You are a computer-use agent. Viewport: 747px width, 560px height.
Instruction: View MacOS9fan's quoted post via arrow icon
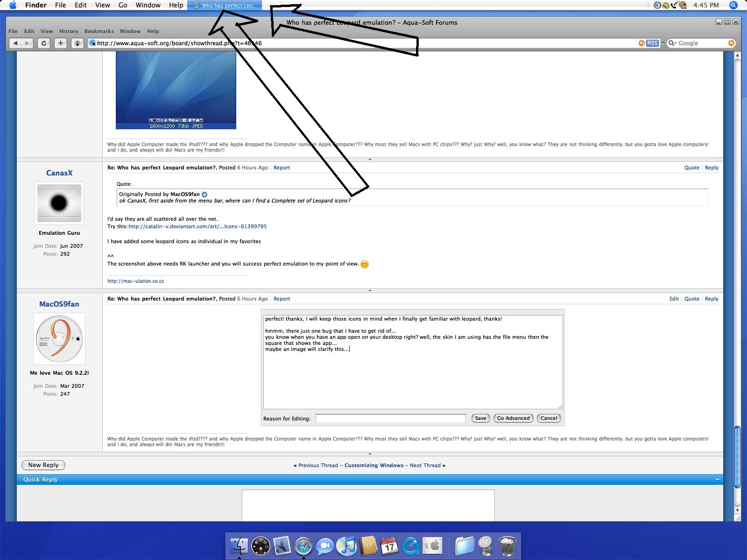204,194
